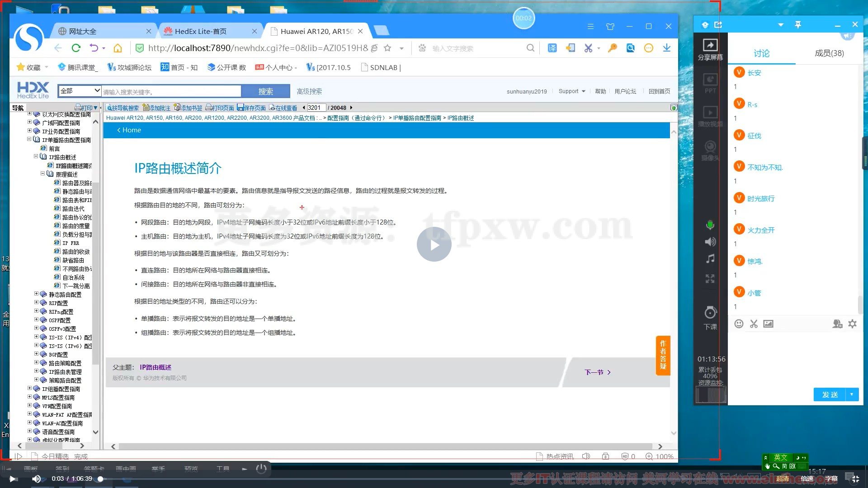Click the page-search magnifier extension icon
Viewport: 868px width, 488px height.
pyautogui.click(x=630, y=48)
